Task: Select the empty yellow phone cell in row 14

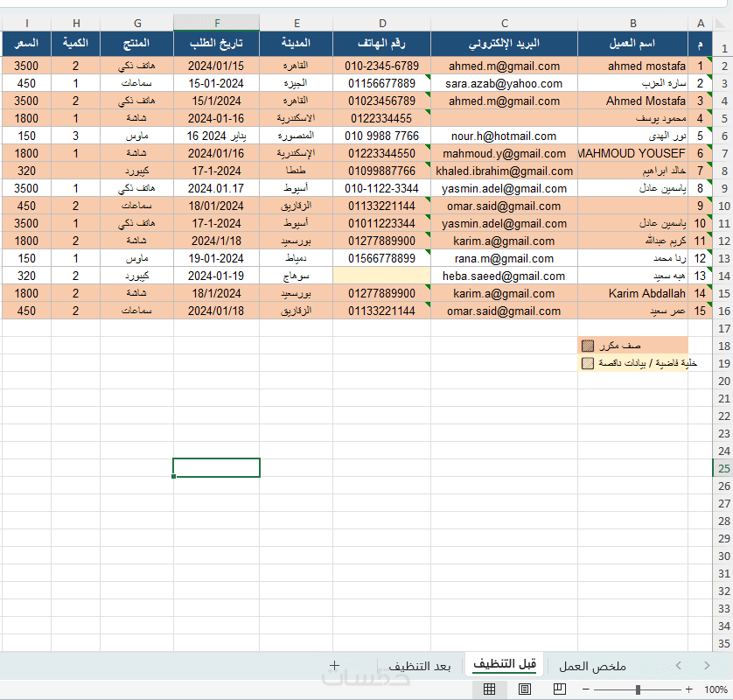Action: [x=382, y=276]
